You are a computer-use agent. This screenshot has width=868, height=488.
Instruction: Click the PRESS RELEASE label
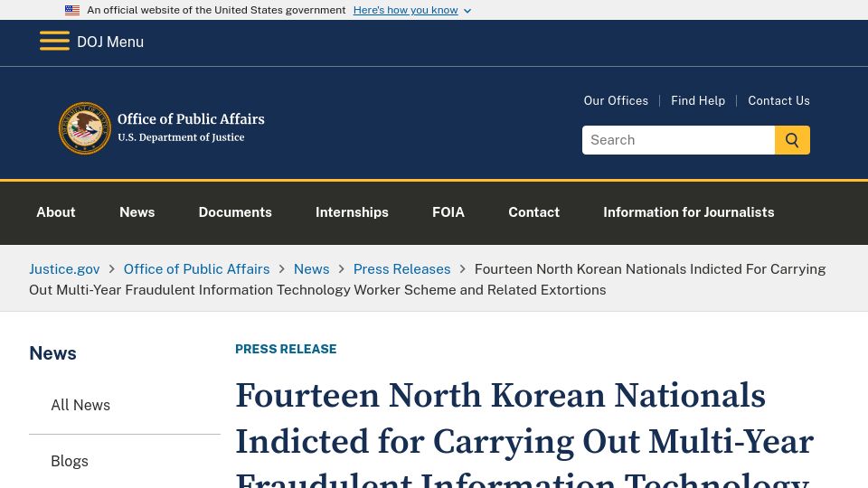(286, 349)
